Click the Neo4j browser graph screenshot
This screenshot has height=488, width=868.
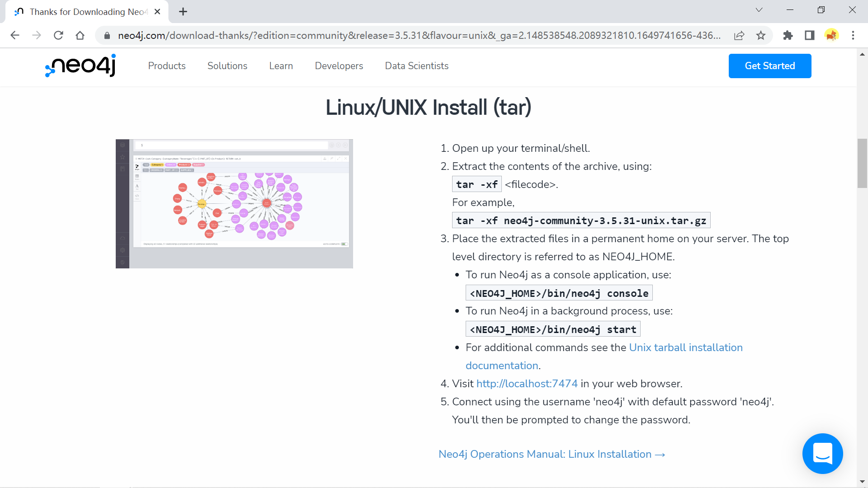[x=234, y=204]
